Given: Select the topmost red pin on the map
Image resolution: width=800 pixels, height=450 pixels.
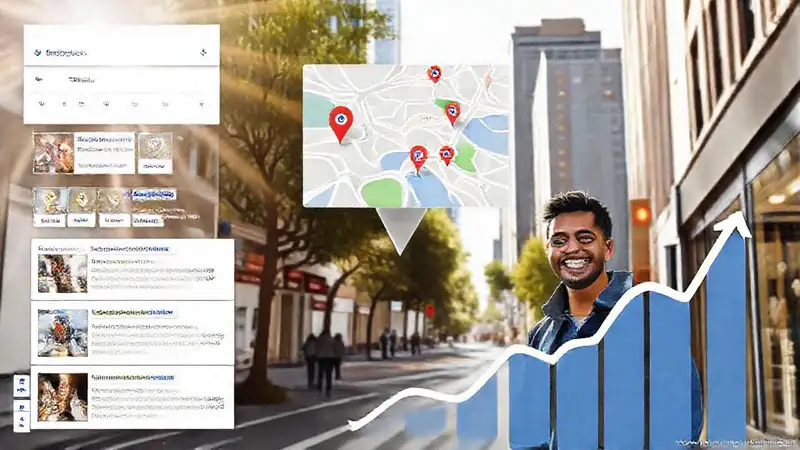Looking at the screenshot, I should [434, 74].
